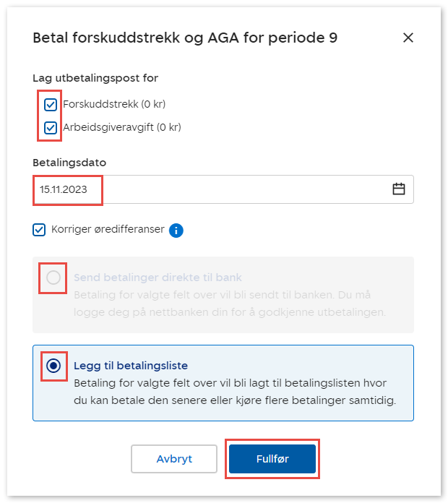This screenshot has height=503, width=448.
Task: Untick the Forskuddstrekk checkbox
Action: pyautogui.click(x=51, y=105)
